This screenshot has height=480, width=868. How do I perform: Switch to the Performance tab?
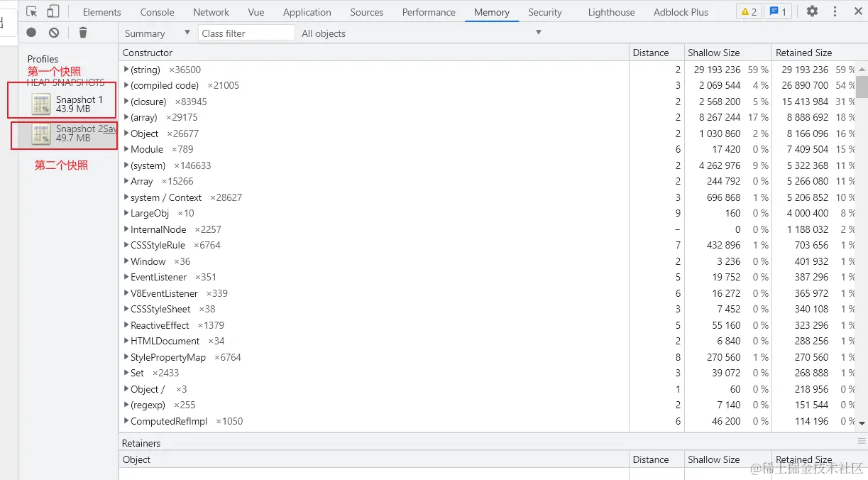tap(429, 12)
